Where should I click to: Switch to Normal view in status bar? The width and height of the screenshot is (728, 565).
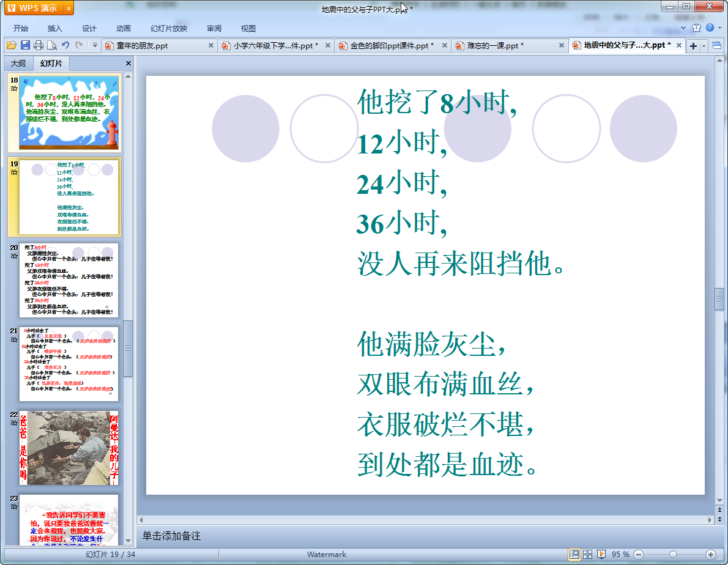pos(574,554)
